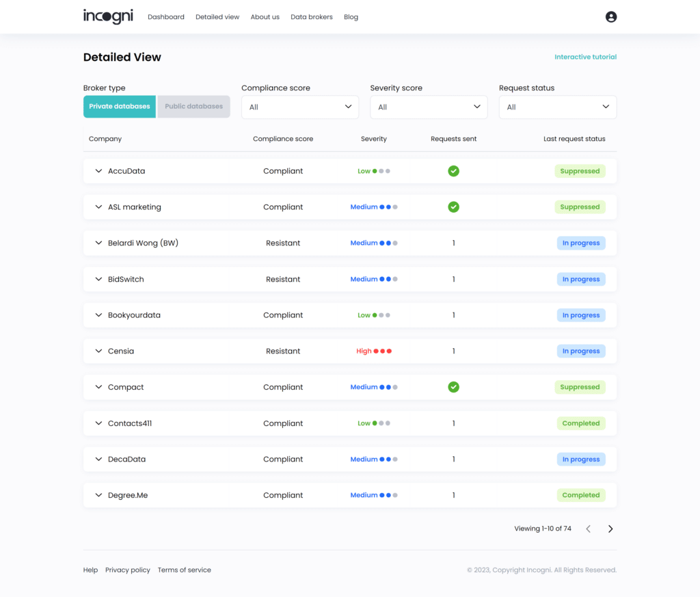Click the Company column header
Image resolution: width=700 pixels, height=597 pixels.
coord(105,139)
